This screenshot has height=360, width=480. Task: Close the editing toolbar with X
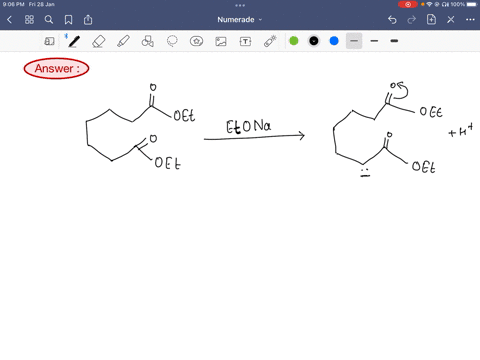click(451, 20)
